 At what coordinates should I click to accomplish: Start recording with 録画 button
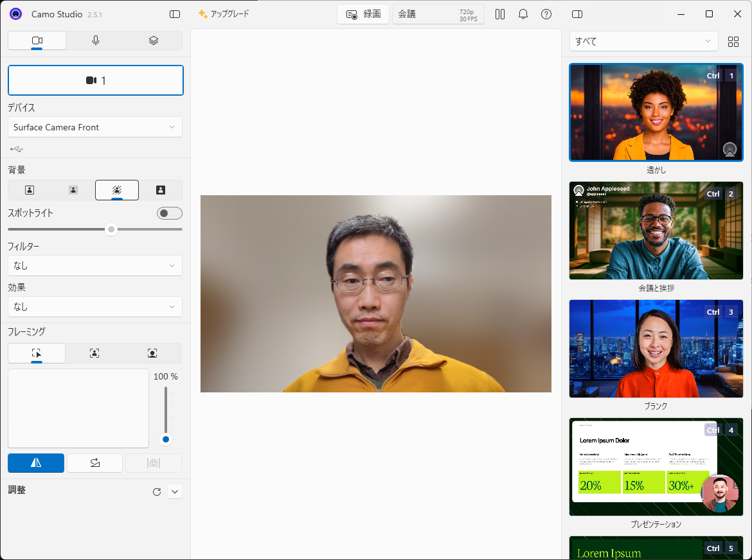click(363, 14)
